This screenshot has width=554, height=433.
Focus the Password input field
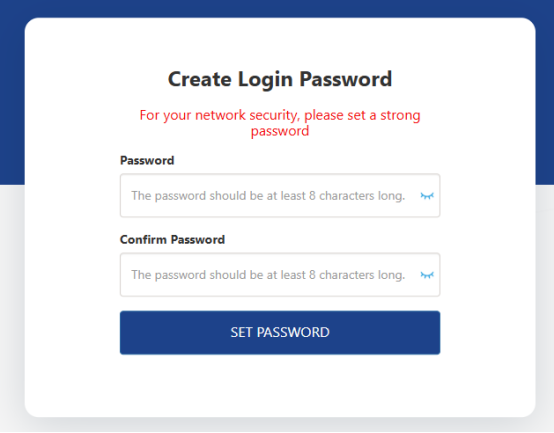click(280, 195)
